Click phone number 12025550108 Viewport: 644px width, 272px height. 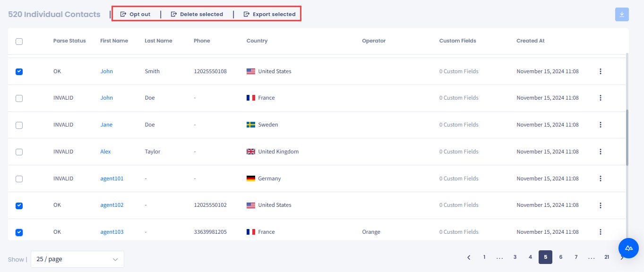(210, 71)
